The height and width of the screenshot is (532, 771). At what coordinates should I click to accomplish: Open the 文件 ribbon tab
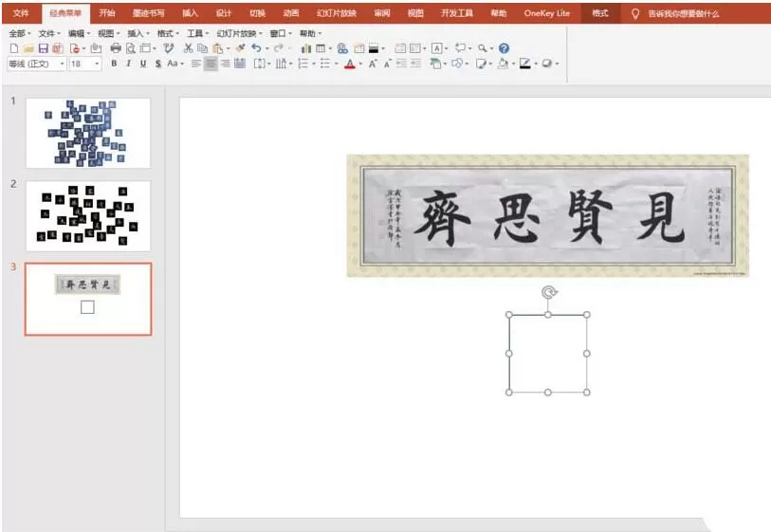click(x=21, y=12)
